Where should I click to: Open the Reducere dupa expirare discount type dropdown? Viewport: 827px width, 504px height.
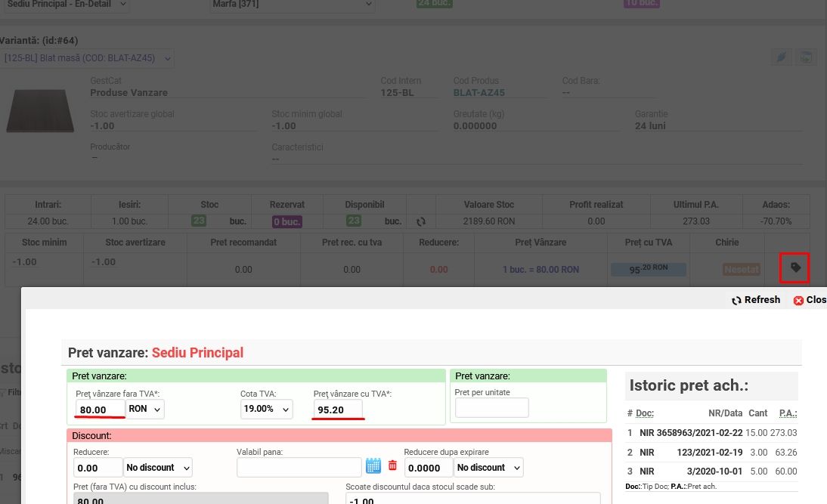pyautogui.click(x=490, y=468)
